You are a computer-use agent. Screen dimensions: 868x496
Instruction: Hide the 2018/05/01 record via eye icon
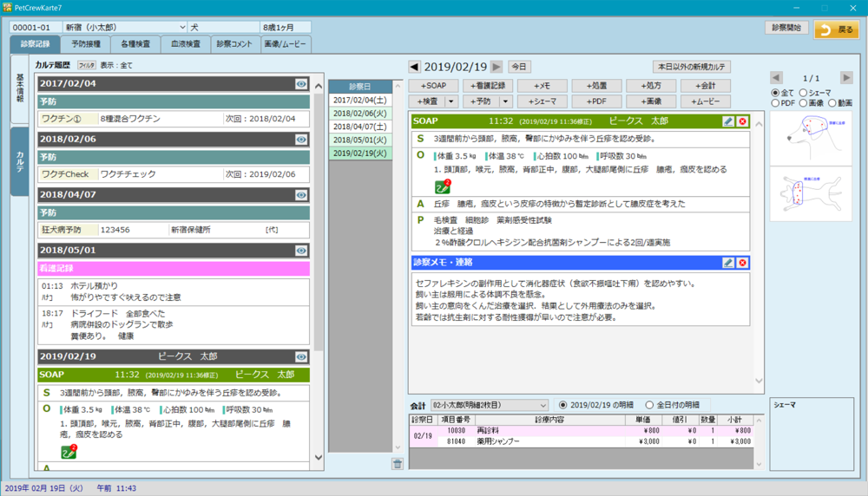tap(301, 251)
